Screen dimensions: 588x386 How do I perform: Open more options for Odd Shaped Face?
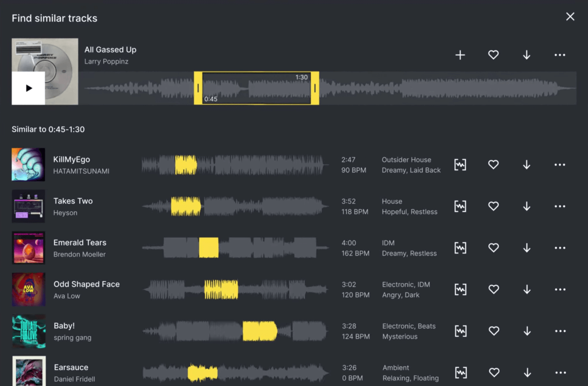click(560, 289)
